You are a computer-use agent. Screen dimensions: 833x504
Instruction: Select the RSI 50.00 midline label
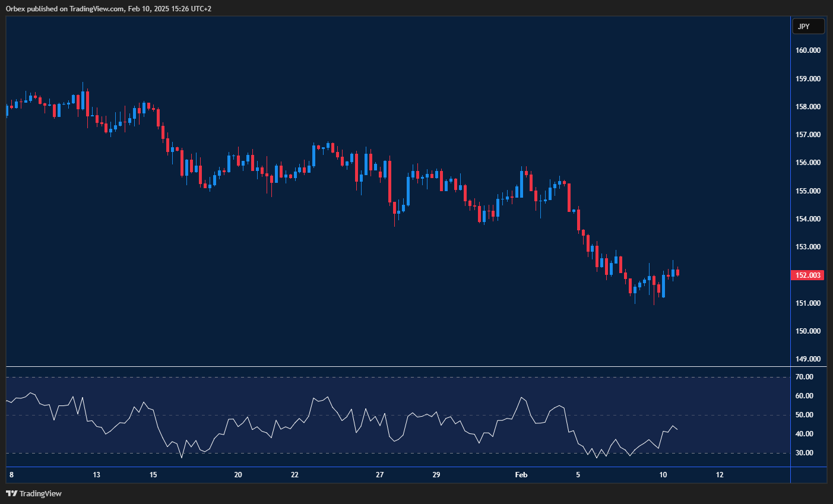click(805, 415)
